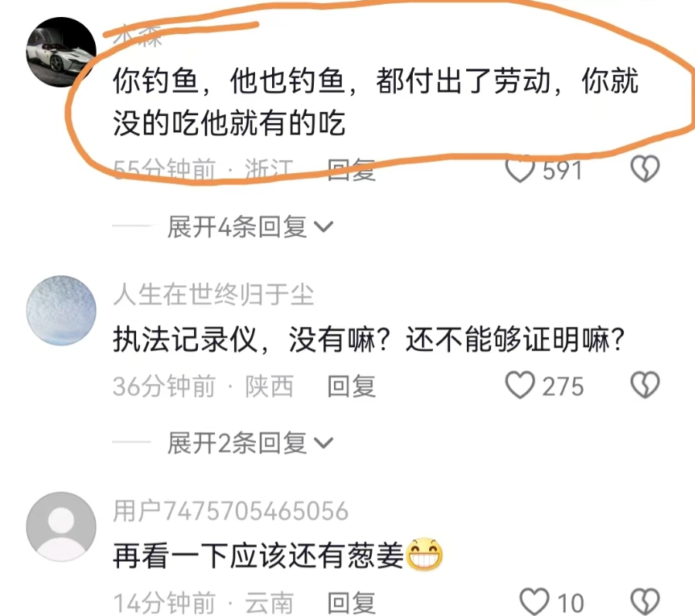
Task: Dislike the 葱姜 comment from 云南
Action: click(645, 602)
